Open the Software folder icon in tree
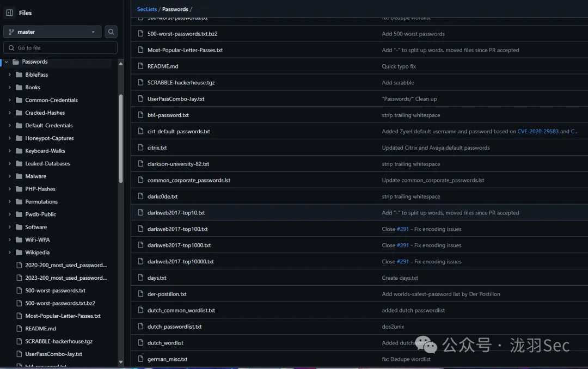The width and height of the screenshot is (588, 369). coord(19,227)
